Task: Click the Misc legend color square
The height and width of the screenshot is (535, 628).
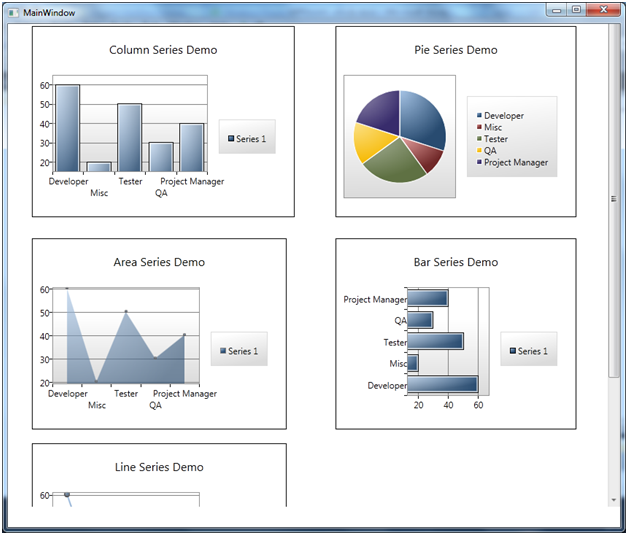Action: click(x=479, y=127)
